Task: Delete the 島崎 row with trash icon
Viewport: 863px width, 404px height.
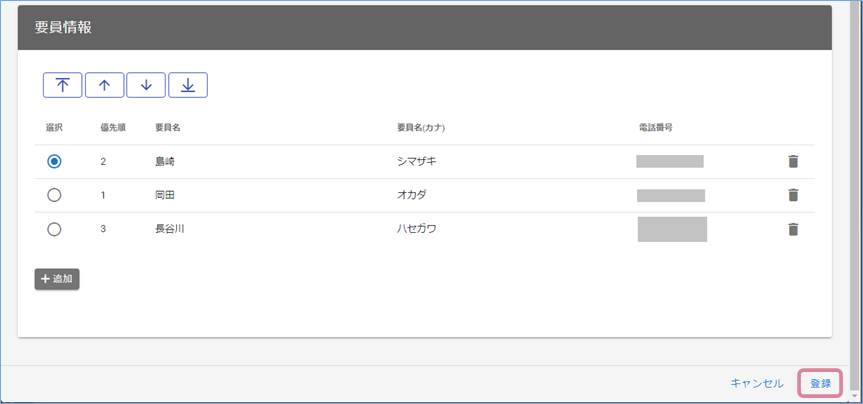Action: pyautogui.click(x=793, y=161)
